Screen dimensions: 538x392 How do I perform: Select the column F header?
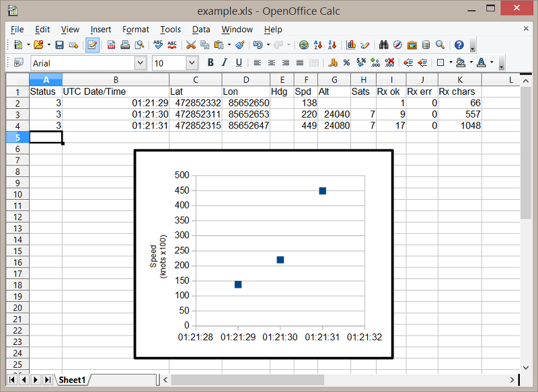click(x=305, y=80)
